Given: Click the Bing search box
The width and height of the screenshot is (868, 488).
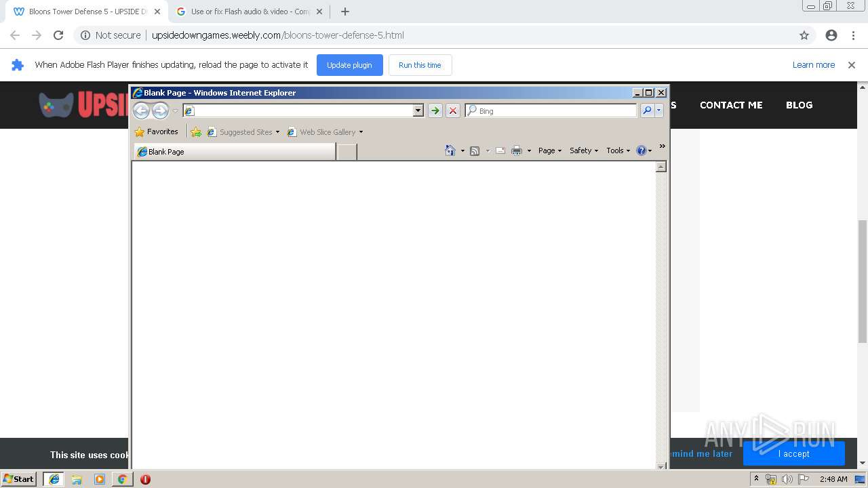Looking at the screenshot, I should pos(551,110).
